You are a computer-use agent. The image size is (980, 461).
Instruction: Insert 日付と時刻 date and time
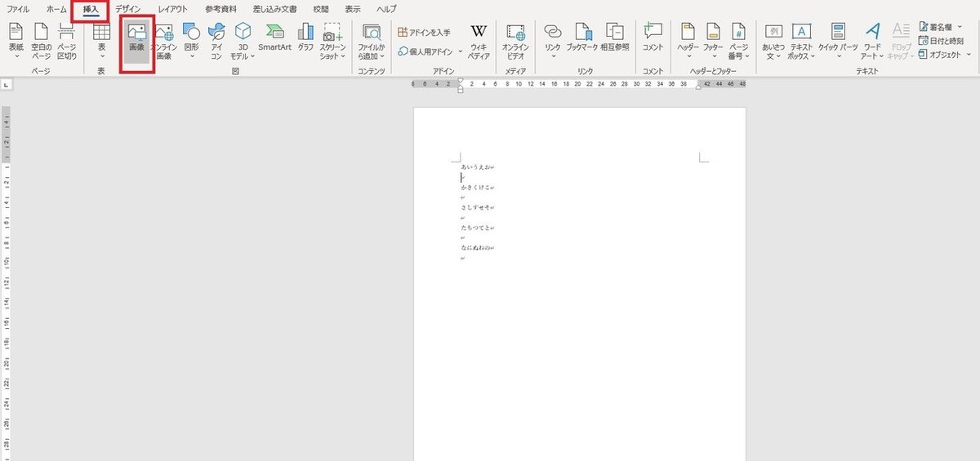coord(942,41)
